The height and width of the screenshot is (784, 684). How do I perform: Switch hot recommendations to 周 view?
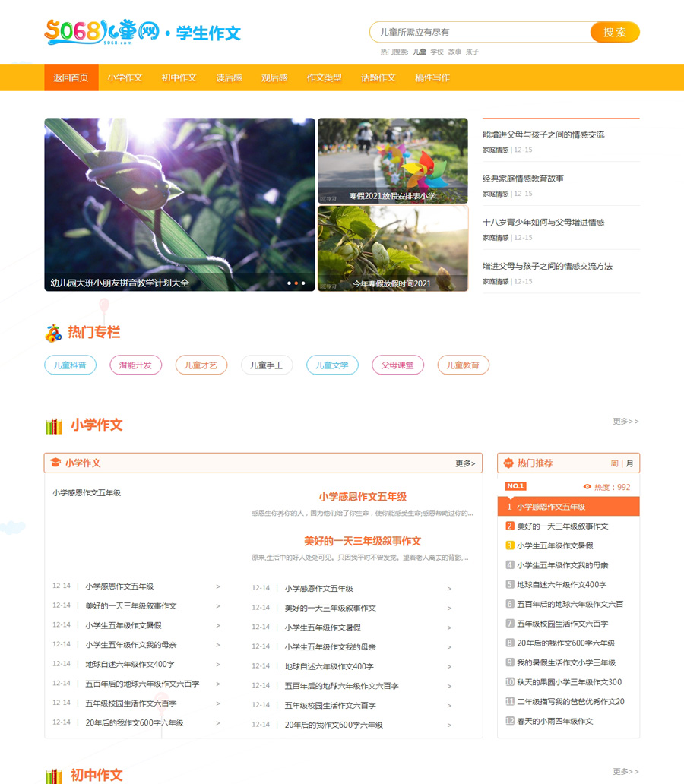614,463
